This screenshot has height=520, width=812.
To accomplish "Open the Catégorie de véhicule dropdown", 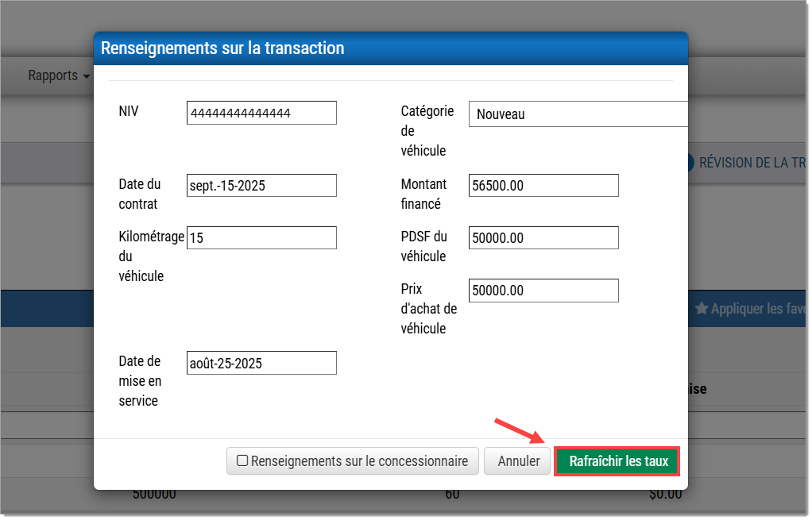I will [x=578, y=114].
